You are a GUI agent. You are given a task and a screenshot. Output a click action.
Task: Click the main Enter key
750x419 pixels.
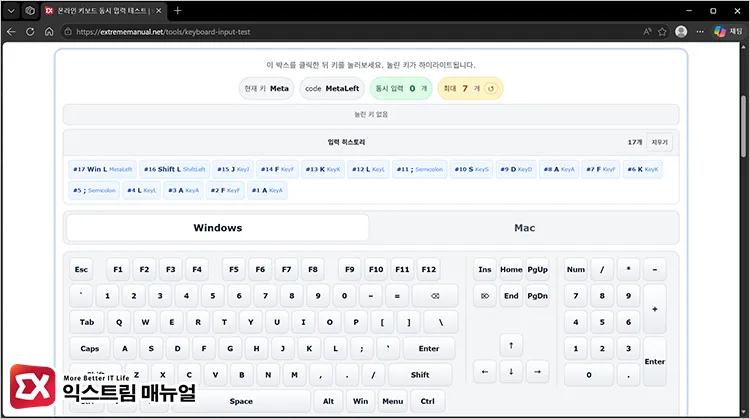pyautogui.click(x=429, y=348)
